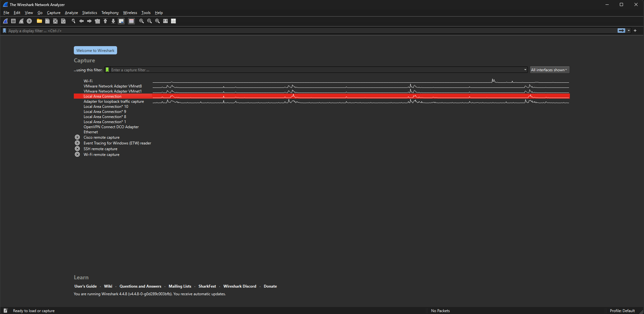Open the Wiki link
This screenshot has width=644, height=314.
pos(108,286)
